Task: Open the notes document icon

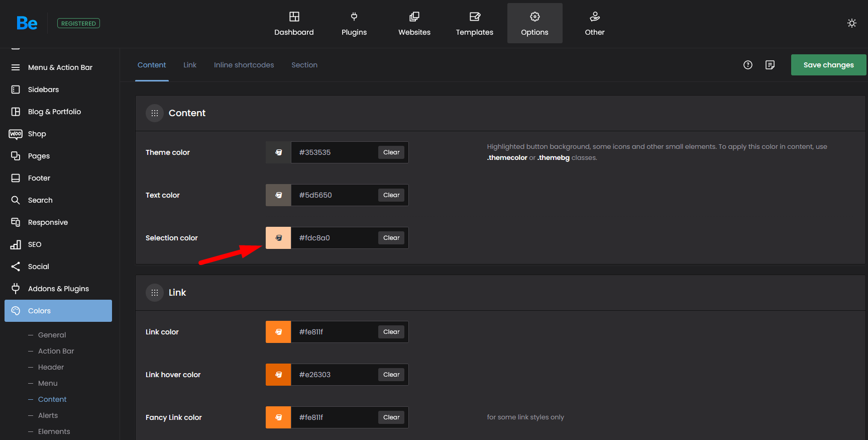Action: tap(770, 65)
